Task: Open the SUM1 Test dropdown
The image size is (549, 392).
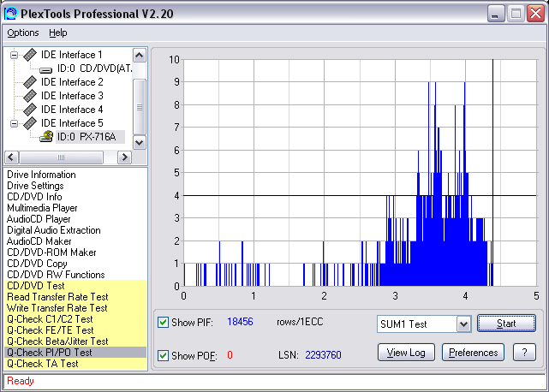Action: click(x=464, y=324)
